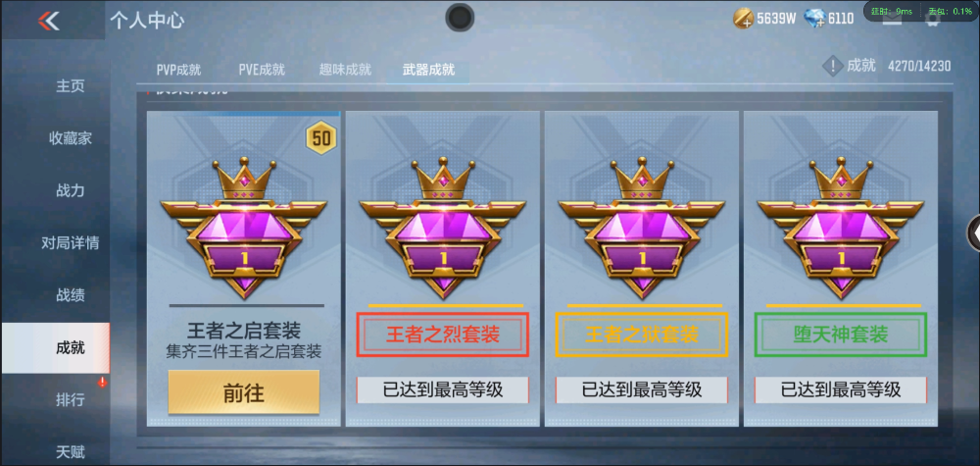The image size is (980, 466).
Task: Open 收藏家 in the sidebar
Action: [70, 138]
